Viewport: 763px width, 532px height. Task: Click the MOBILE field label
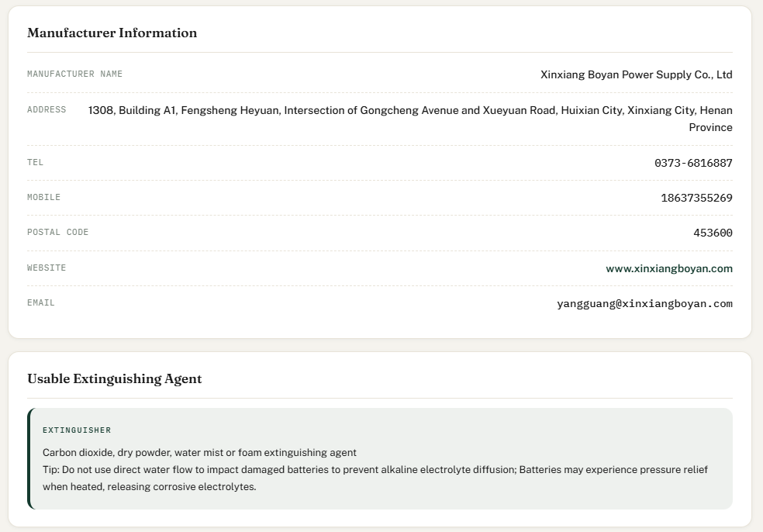click(43, 198)
